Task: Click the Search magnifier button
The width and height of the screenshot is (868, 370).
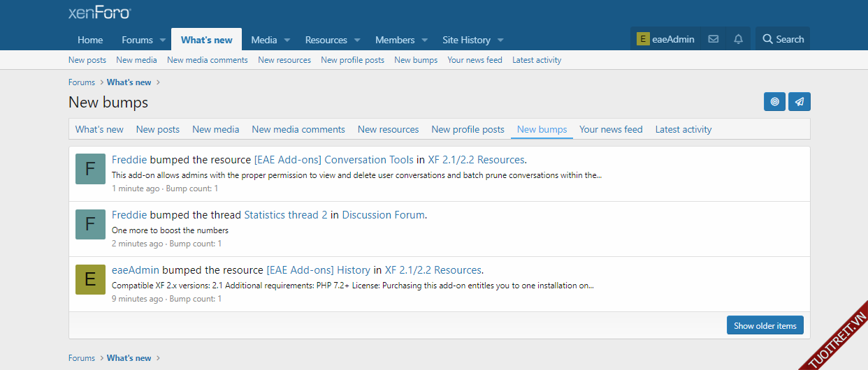Action: (783, 39)
